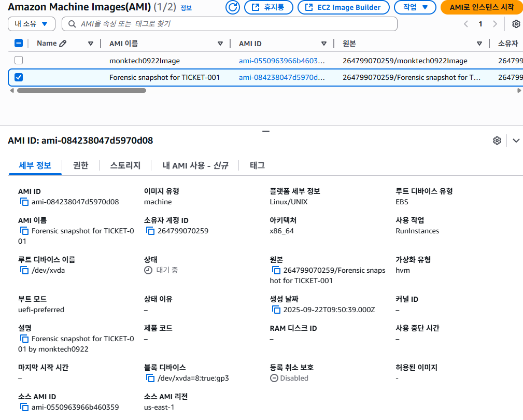Click the detail panel resize handle
The image size is (523, 420).
pyautogui.click(x=266, y=131)
